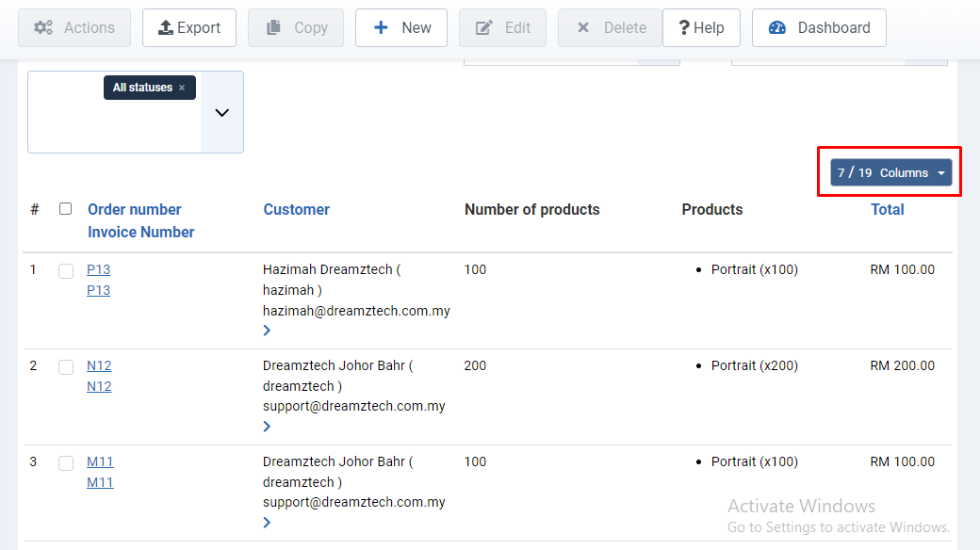Click the Copy documents icon
This screenshot has height=550, width=980.
(273, 28)
